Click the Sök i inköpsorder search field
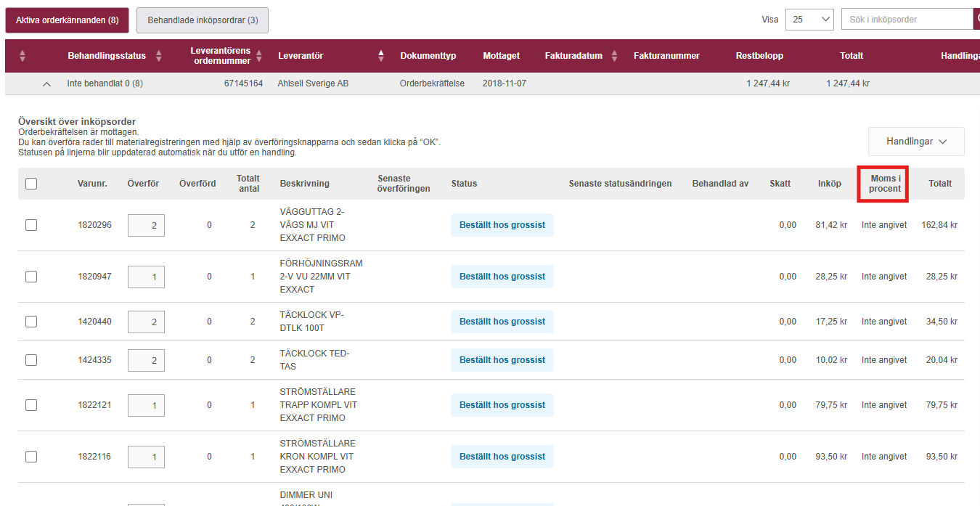 905,20
